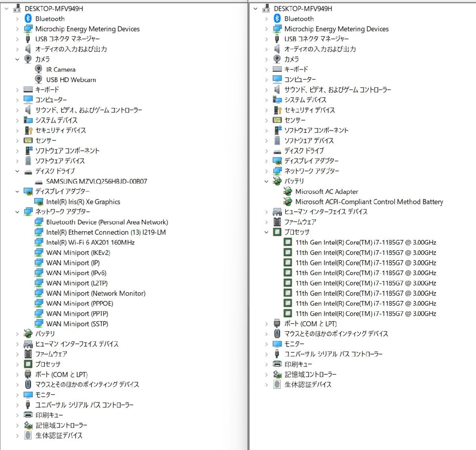This screenshot has width=476, height=450.
Task: Expand ネットワーク アダプター in right window
Action: pos(266,171)
